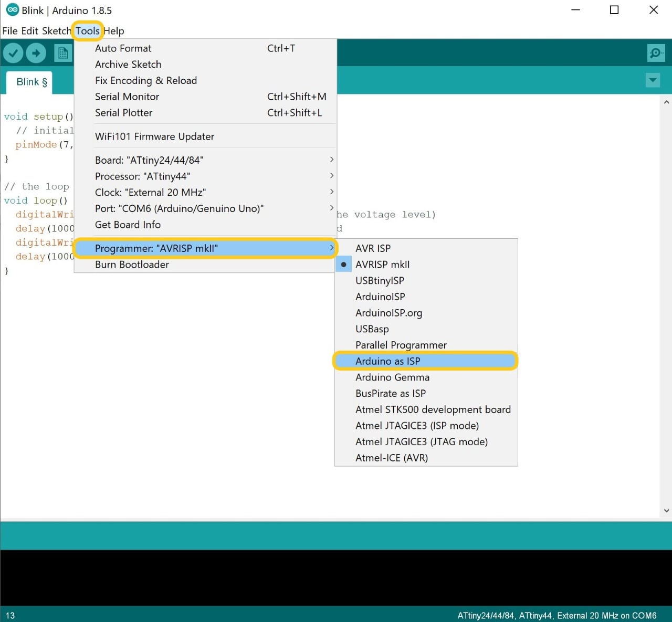The width and height of the screenshot is (672, 622).
Task: Expand the Programmer AVRISP mkII submenu
Action: point(205,248)
